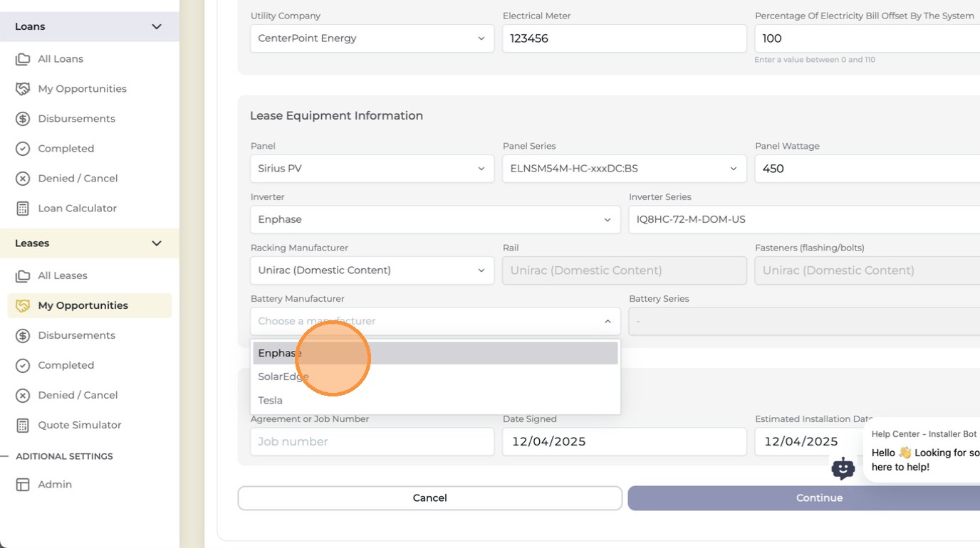Click the calculator icon for Loan Calculator
Viewport: 980px width, 548px height.
[23, 209]
